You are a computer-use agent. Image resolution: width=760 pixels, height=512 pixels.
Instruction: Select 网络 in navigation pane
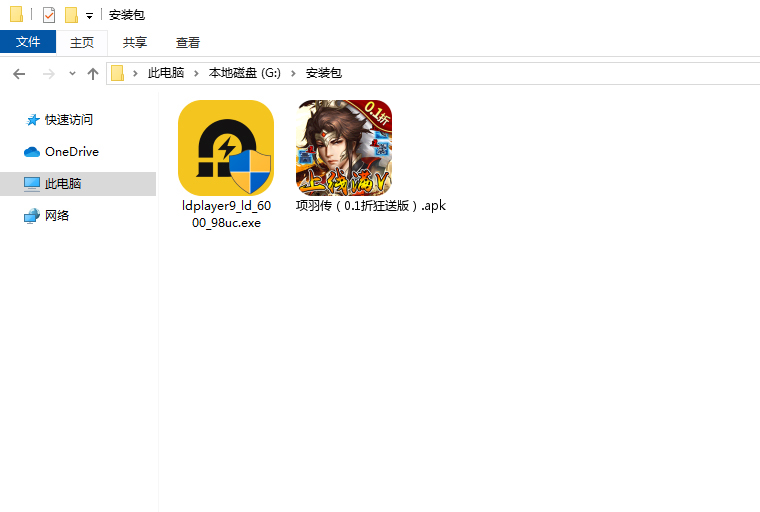57,216
